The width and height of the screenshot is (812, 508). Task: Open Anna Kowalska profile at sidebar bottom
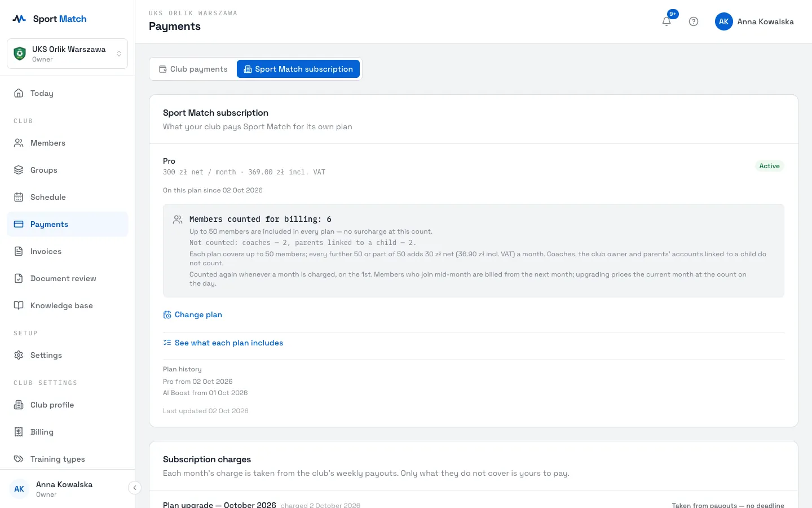64,489
